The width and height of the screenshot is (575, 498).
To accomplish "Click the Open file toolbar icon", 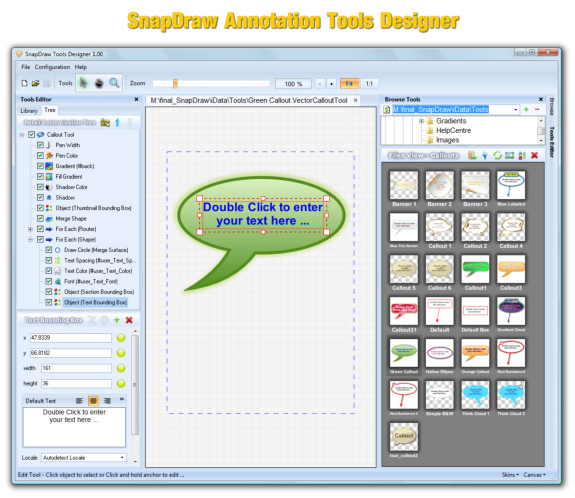I will (x=35, y=83).
